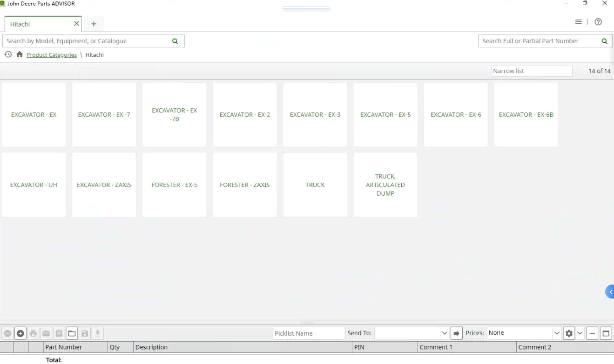
Task: Click the Part Number column header
Action: [x=75, y=347]
